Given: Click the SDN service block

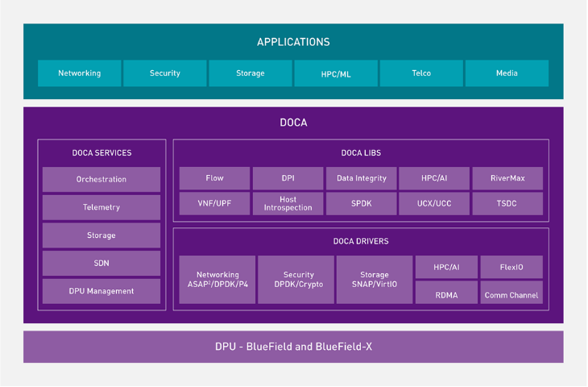Looking at the screenshot, I should tap(101, 263).
